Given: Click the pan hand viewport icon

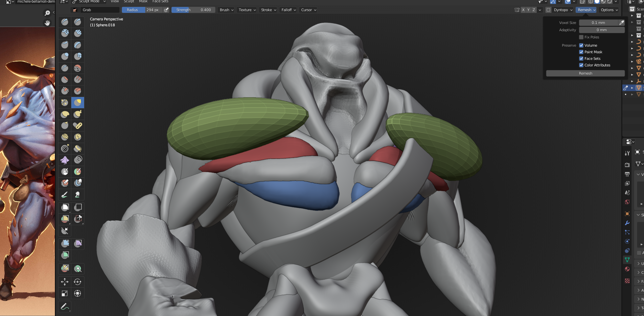Looking at the screenshot, I should pos(48,23).
